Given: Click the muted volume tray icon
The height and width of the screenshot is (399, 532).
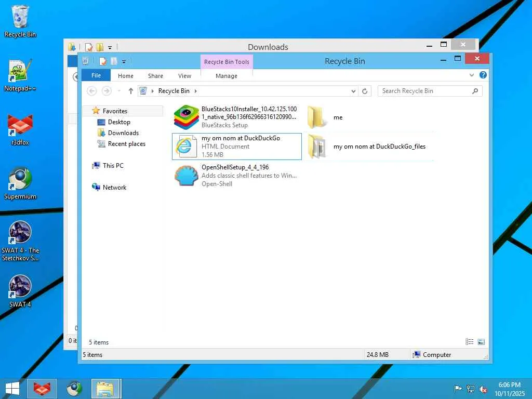Looking at the screenshot, I should coord(483,389).
